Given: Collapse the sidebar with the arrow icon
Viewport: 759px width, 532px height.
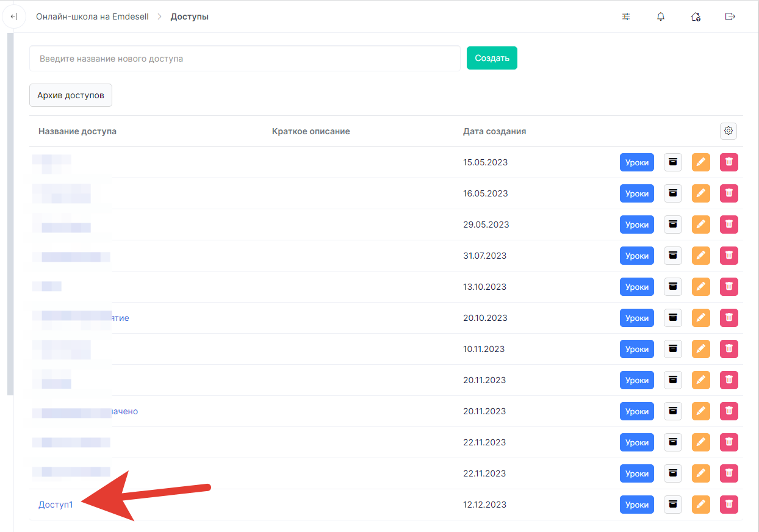Looking at the screenshot, I should (x=13, y=16).
